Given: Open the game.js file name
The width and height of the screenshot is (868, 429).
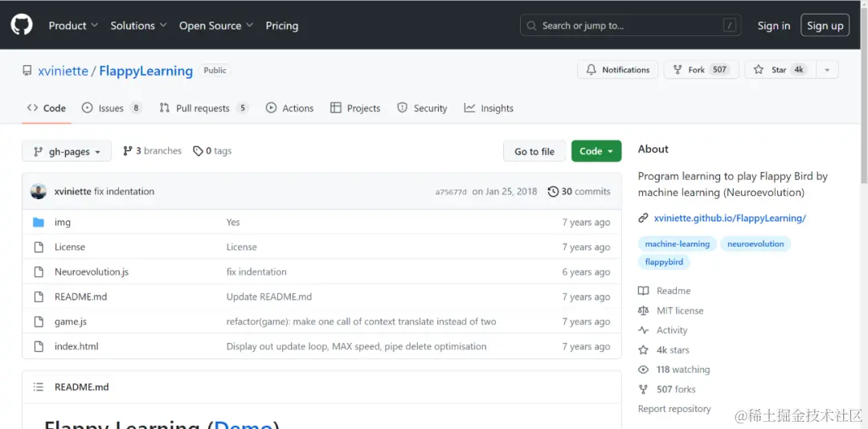Looking at the screenshot, I should click(x=70, y=321).
